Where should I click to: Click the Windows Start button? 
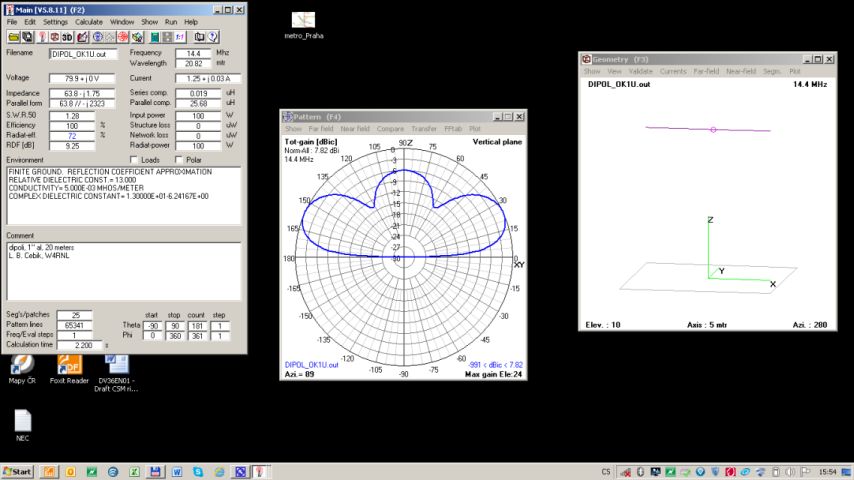pyautogui.click(x=17, y=472)
